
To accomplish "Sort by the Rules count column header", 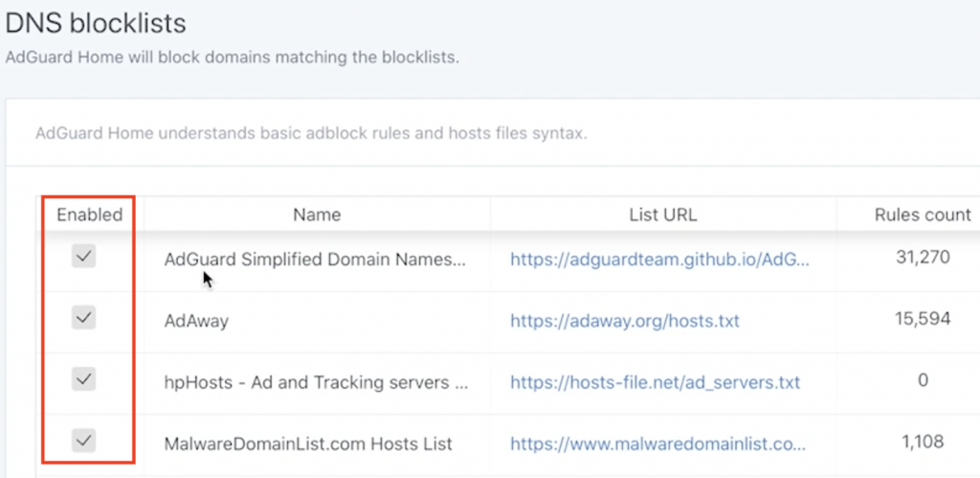I will [x=923, y=216].
